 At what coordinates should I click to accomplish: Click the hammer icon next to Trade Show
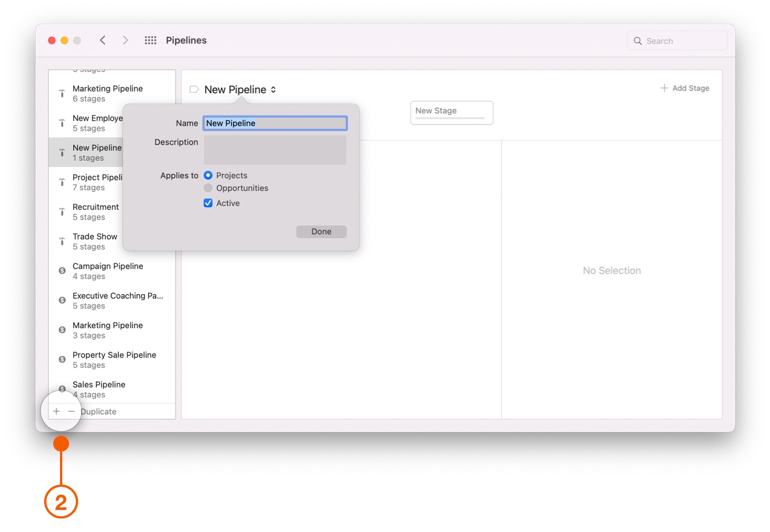click(62, 241)
